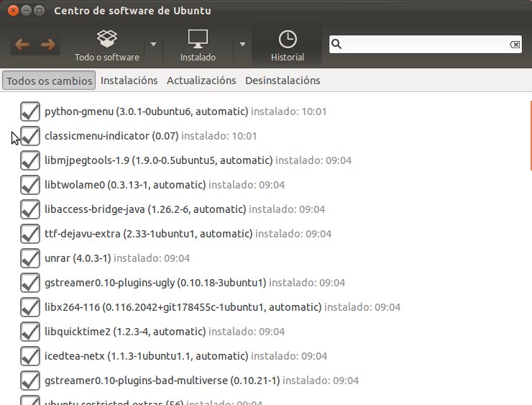Focus the search input box

point(425,45)
